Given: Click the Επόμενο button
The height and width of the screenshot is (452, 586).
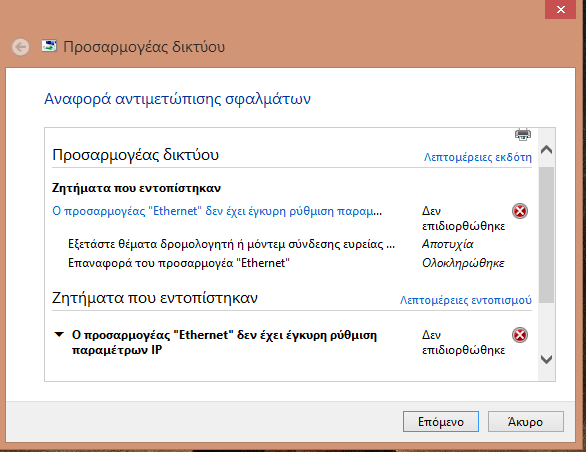Looking at the screenshot, I should click(441, 422).
